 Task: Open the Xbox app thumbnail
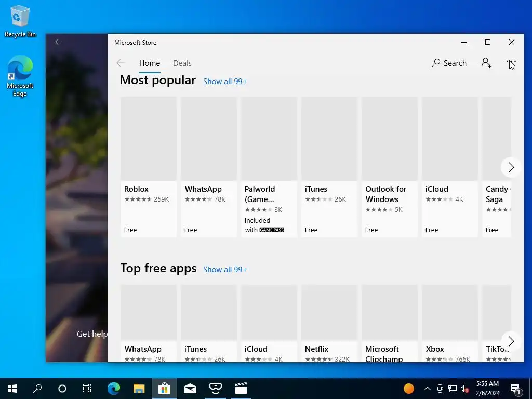click(449, 312)
